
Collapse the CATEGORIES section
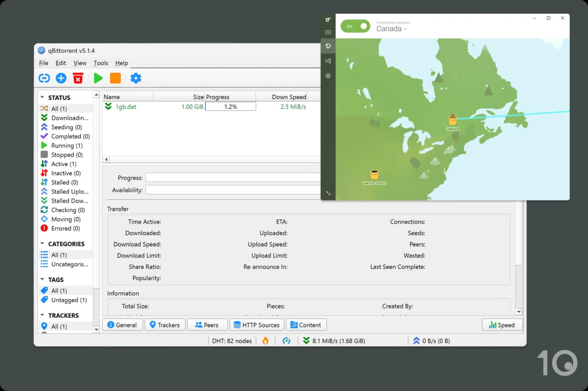(43, 243)
